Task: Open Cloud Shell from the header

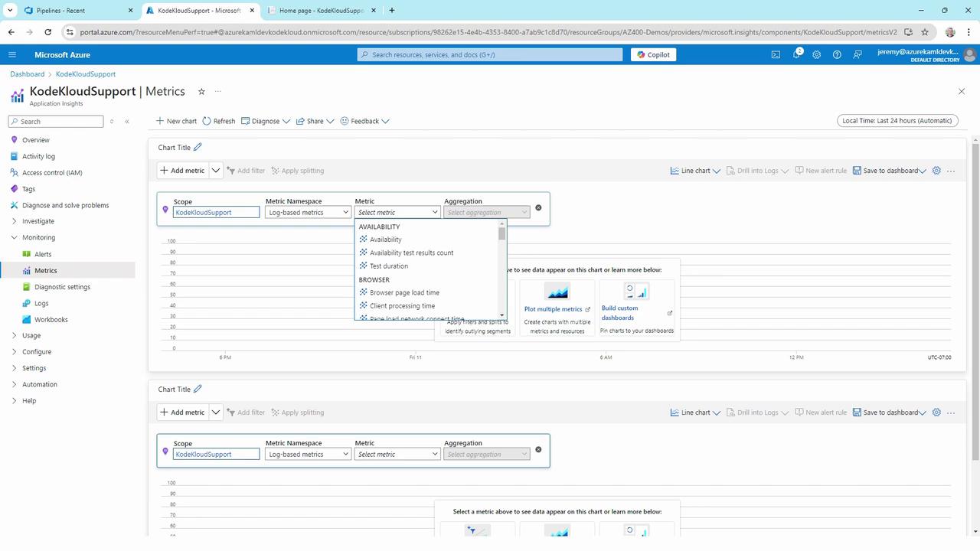Action: [776, 54]
